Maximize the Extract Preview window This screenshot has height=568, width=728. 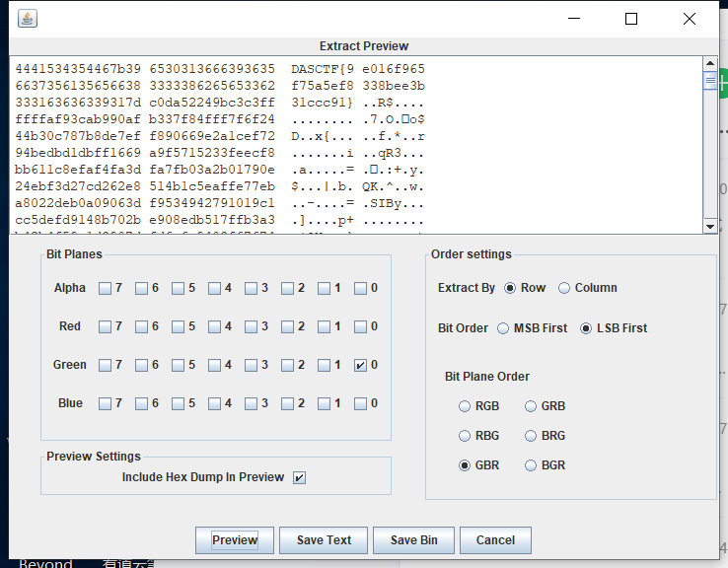pos(631,19)
